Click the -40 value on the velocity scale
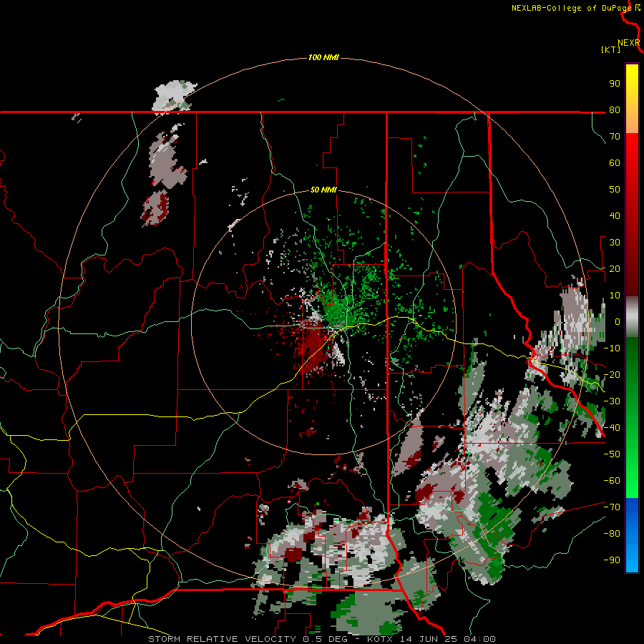 click(x=612, y=428)
